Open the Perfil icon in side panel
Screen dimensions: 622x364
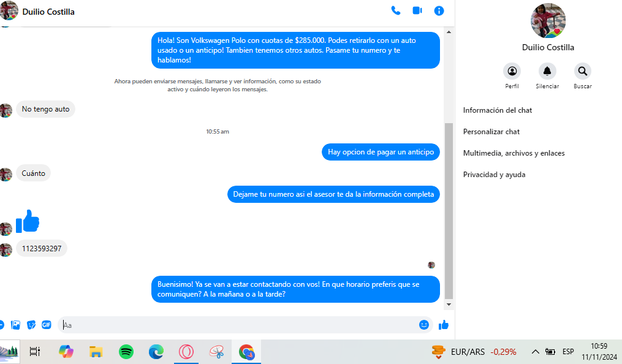point(512,71)
